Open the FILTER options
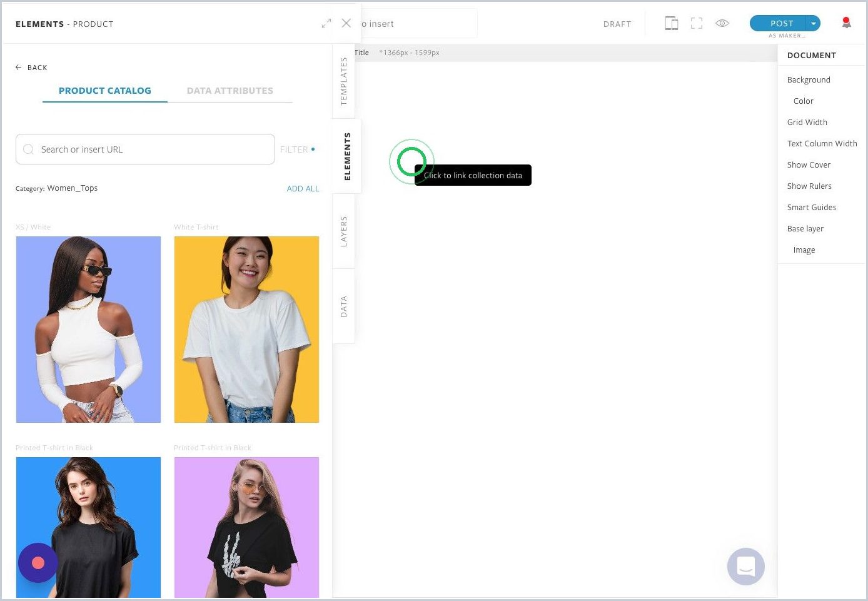 (x=298, y=149)
